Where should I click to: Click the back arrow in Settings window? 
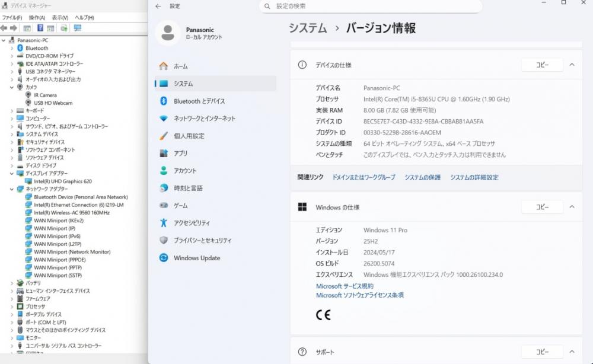(158, 6)
